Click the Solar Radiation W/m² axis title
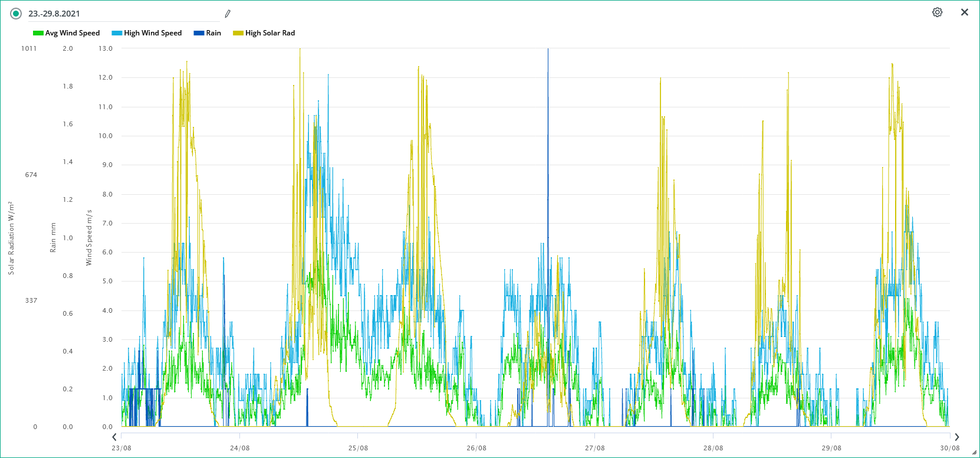This screenshot has width=980, height=458. click(x=11, y=238)
